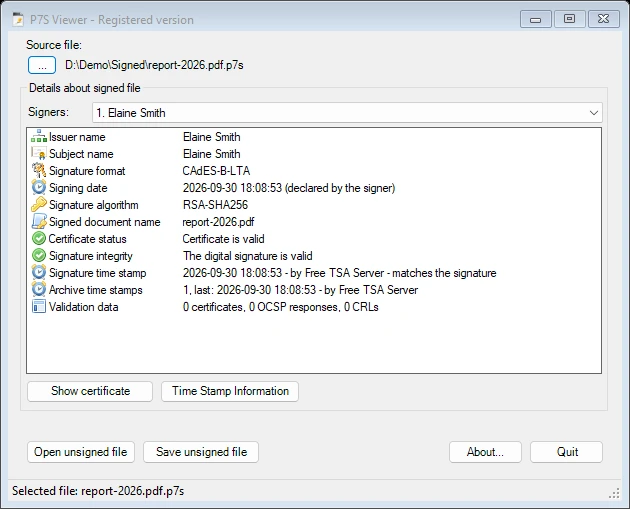Click the Signature integrity green check icon

(x=39, y=256)
